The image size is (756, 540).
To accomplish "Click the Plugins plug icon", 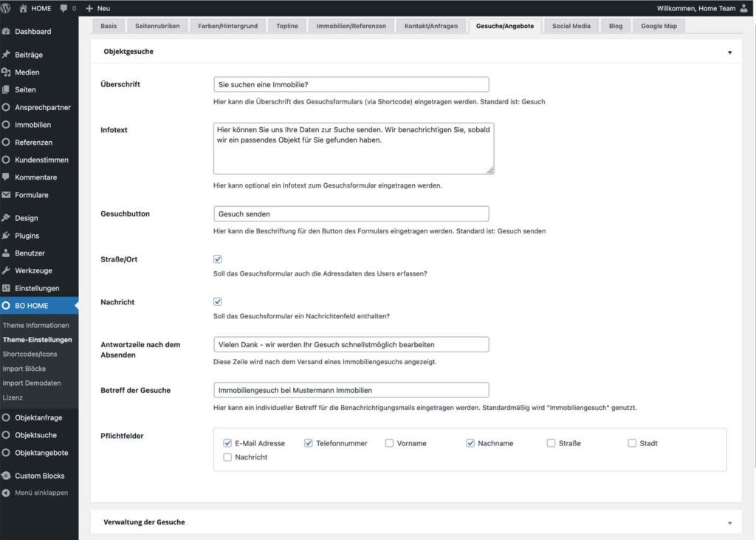I will pyautogui.click(x=7, y=236).
